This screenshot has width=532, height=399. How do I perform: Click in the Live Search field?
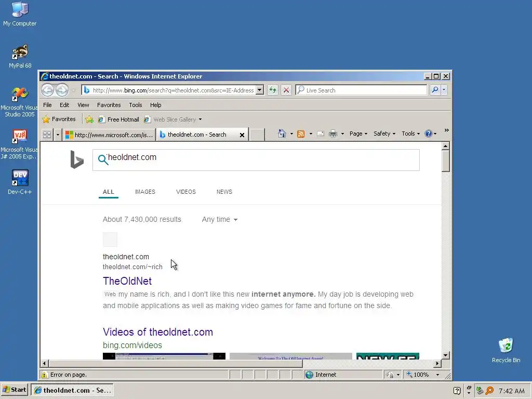click(361, 90)
